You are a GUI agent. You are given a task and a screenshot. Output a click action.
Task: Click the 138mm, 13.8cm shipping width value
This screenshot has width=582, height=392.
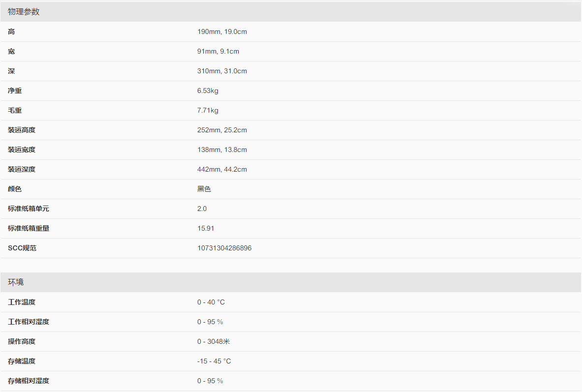tap(222, 150)
